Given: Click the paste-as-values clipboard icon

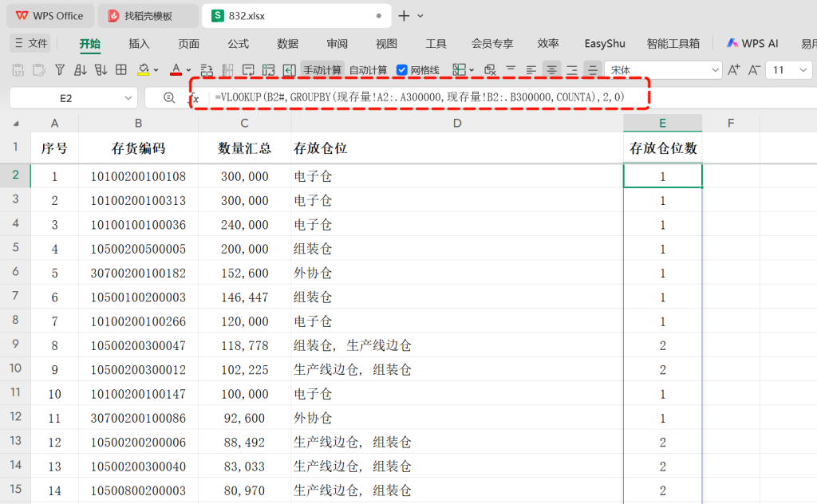Looking at the screenshot, I should pyautogui.click(x=18, y=69).
